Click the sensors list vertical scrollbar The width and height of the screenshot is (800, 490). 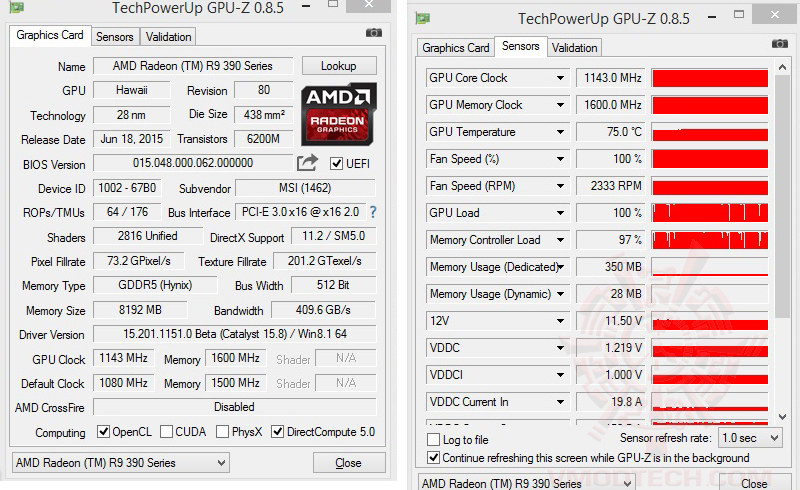point(783,200)
